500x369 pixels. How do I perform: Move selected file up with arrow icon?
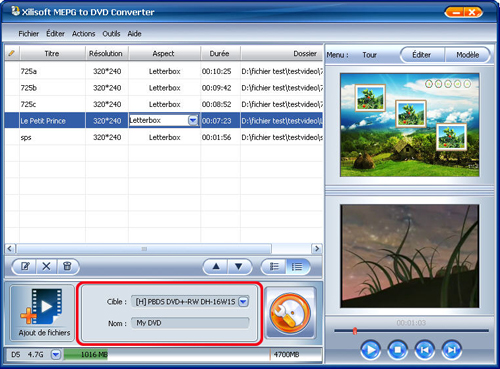[x=216, y=266]
